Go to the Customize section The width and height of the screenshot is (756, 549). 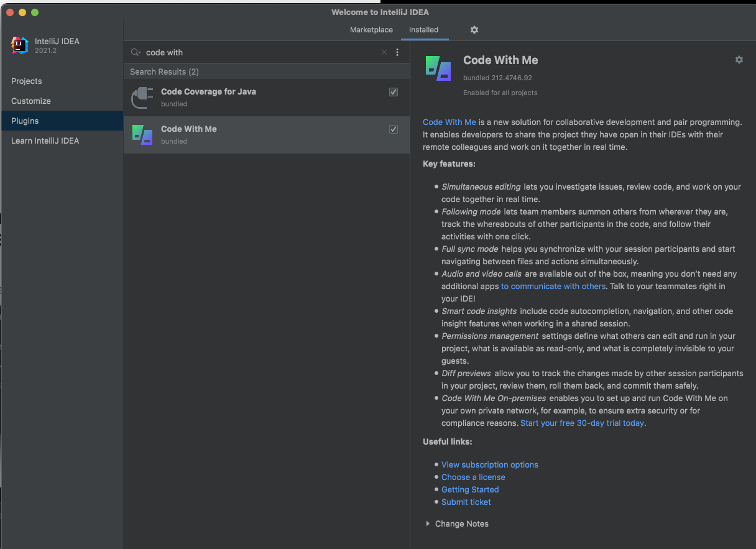[x=62, y=101]
